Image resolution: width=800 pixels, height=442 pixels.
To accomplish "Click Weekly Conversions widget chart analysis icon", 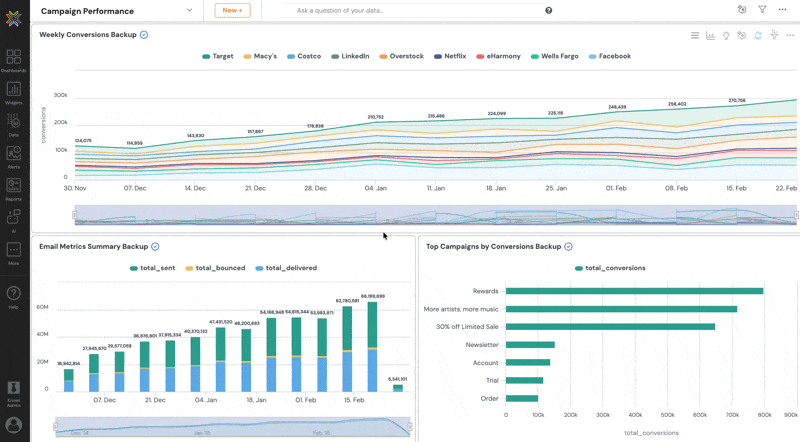I will pos(710,35).
